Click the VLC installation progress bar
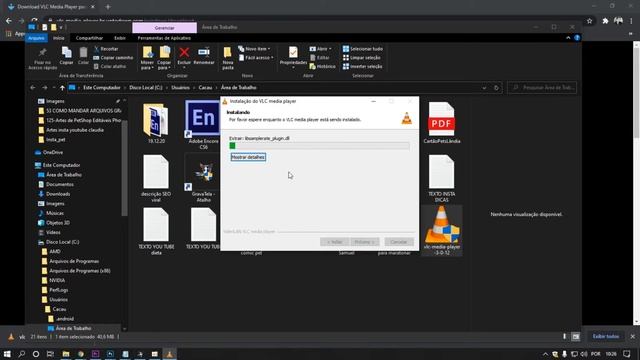This screenshot has width=640, height=360. 319,146
